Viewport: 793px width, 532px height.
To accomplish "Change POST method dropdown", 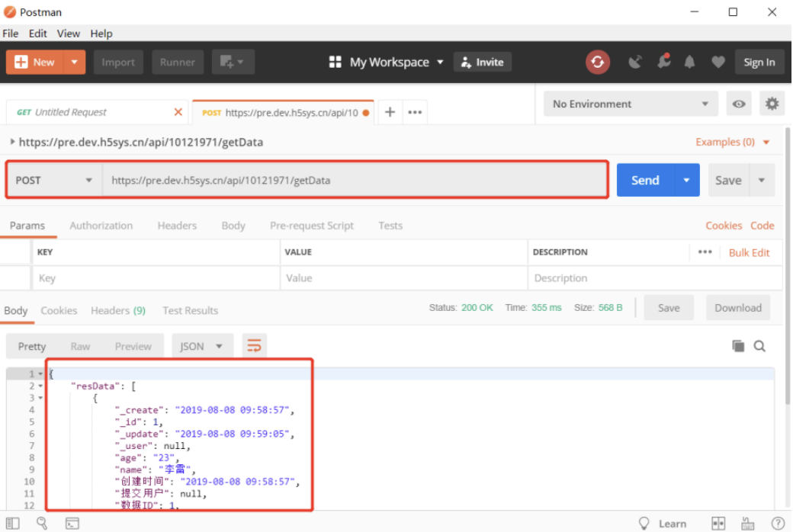I will [x=54, y=180].
